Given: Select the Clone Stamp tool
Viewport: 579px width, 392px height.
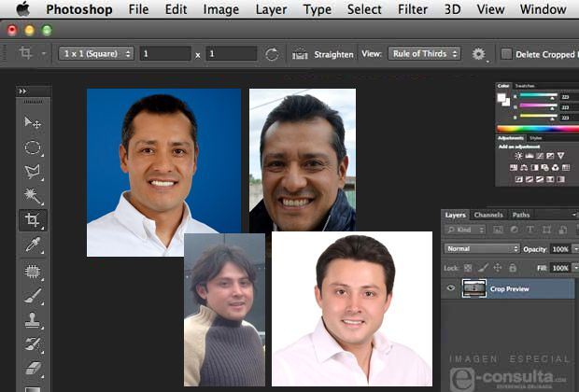Looking at the screenshot, I should (33, 320).
